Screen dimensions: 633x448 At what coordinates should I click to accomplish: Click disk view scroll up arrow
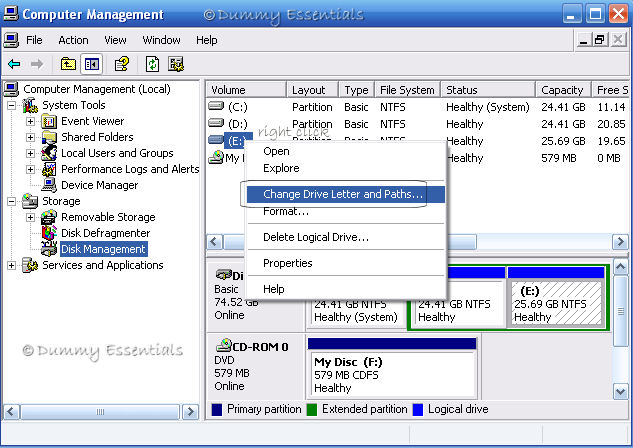620,267
